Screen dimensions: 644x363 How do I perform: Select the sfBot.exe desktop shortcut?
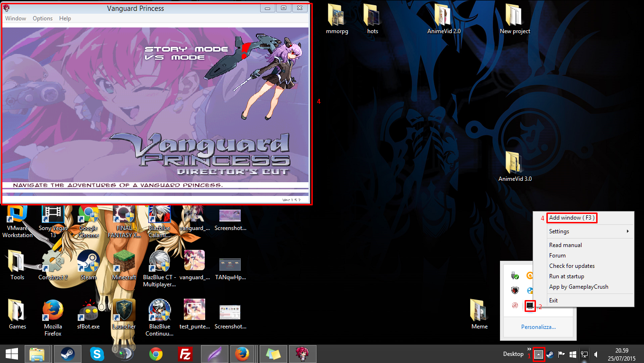click(89, 314)
